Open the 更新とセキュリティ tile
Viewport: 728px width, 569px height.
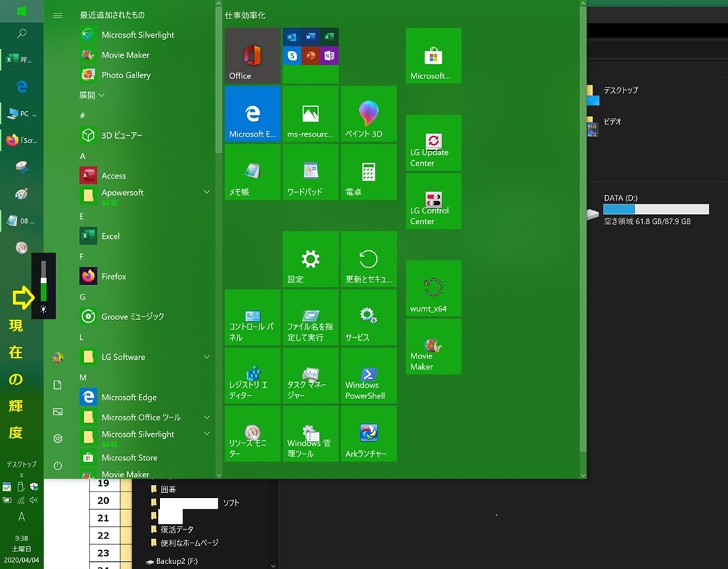369,259
